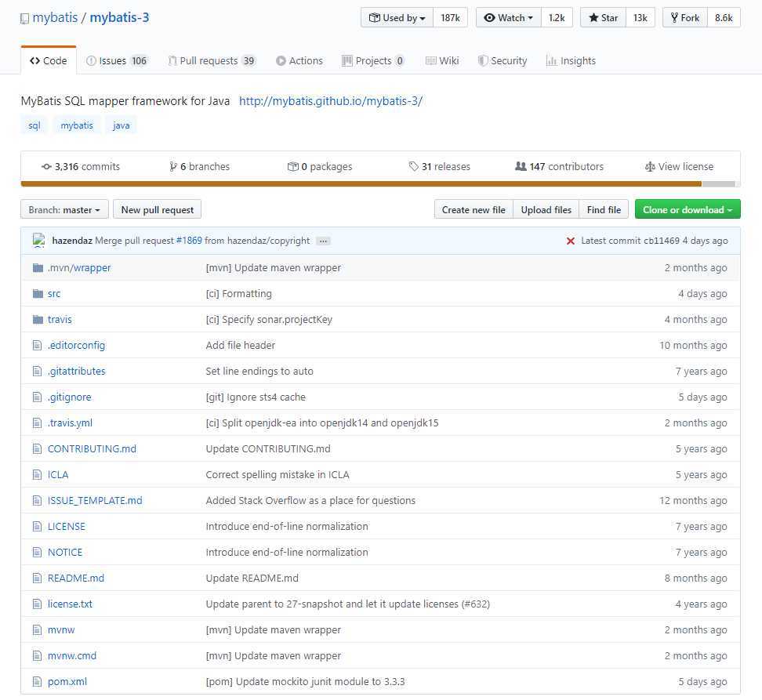Image resolution: width=762 pixels, height=700 pixels.
Task: Click the file icon next to pom.xml
Action: click(x=37, y=681)
